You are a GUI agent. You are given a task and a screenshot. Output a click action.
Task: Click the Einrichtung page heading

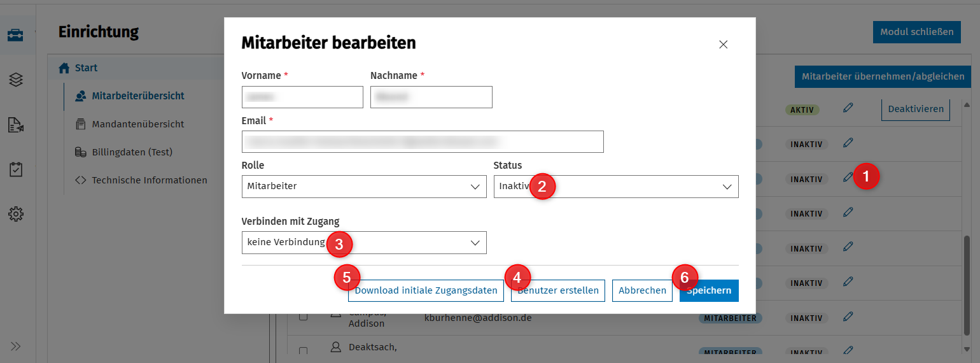coord(99,32)
